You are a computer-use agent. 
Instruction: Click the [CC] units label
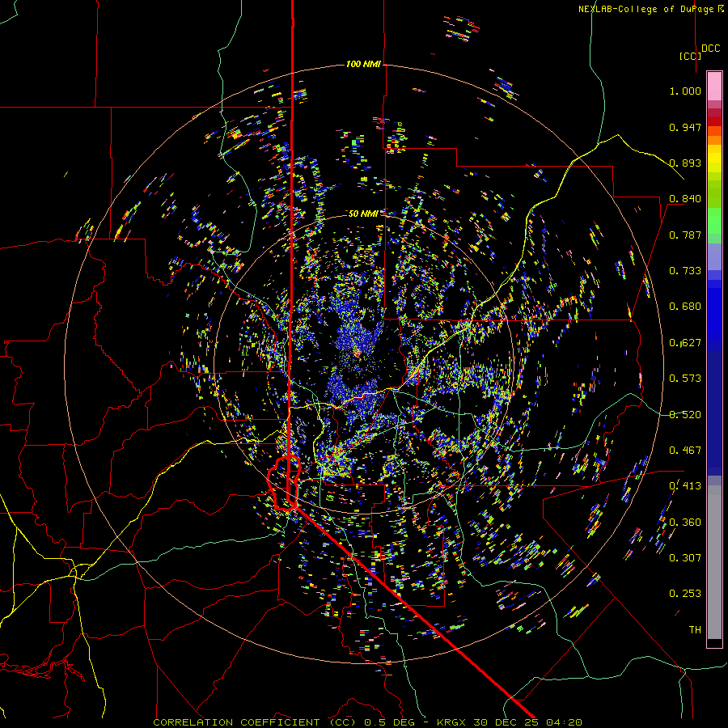tap(691, 56)
